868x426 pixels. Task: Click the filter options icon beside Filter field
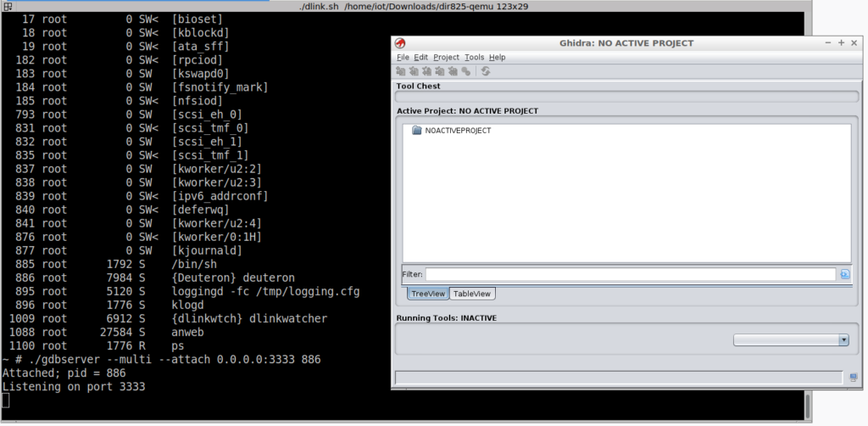pos(844,274)
